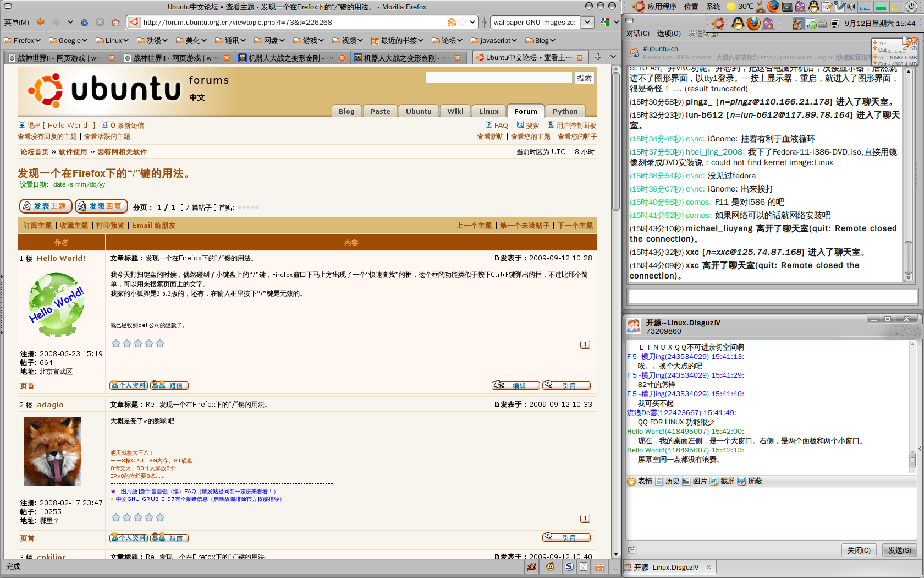Switch to Wiki forum tab
Viewport: 924px width, 578px height.
(455, 111)
